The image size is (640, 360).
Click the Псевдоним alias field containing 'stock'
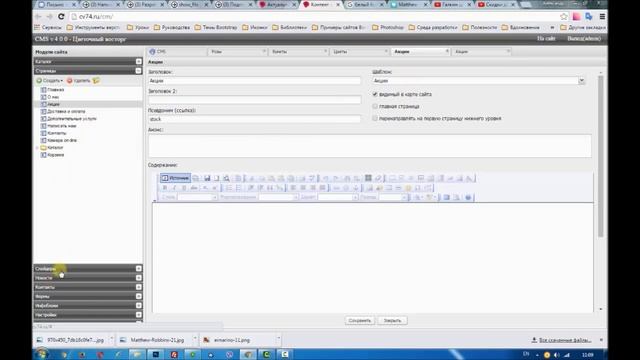click(254, 119)
